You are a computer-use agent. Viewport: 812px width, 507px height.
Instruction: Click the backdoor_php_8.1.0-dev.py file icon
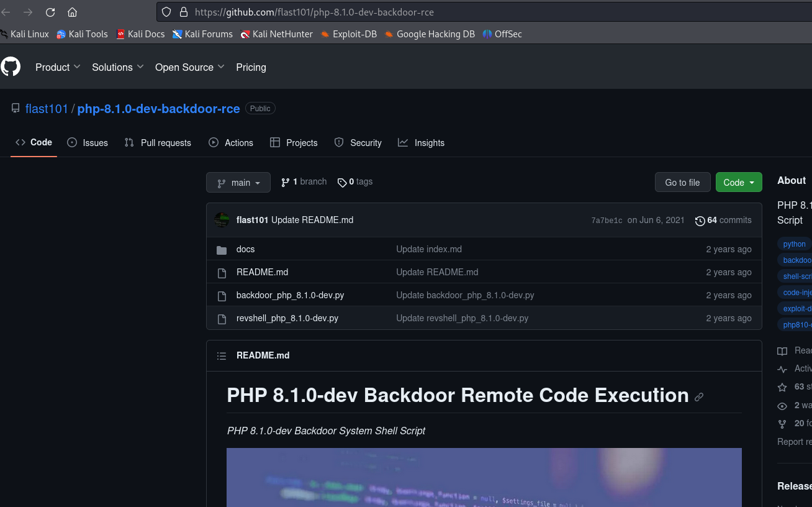coord(222,296)
